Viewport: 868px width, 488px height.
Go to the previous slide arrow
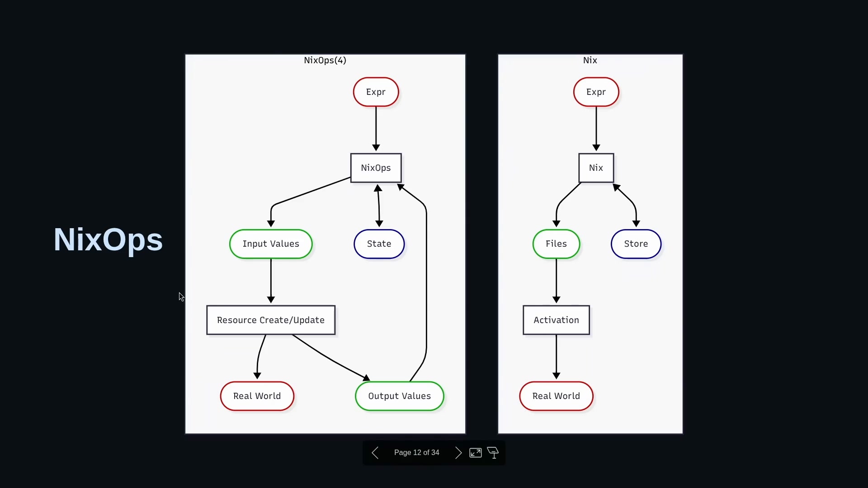point(375,453)
